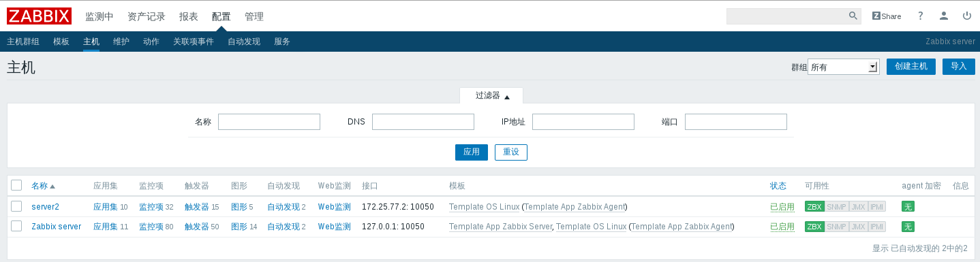Screen dimensions: 980x262
Task: Open the server2 host link
Action: point(45,207)
